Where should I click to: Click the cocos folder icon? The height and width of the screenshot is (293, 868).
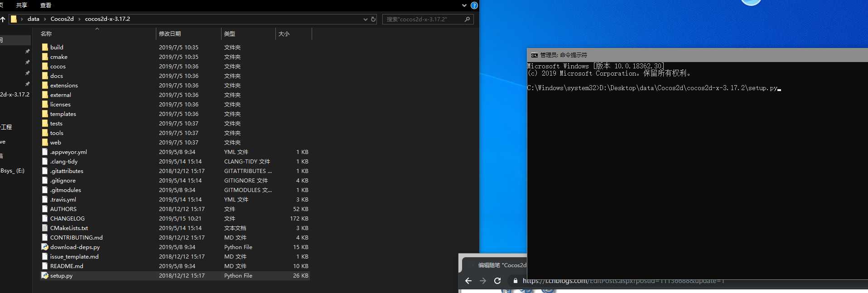pos(45,66)
